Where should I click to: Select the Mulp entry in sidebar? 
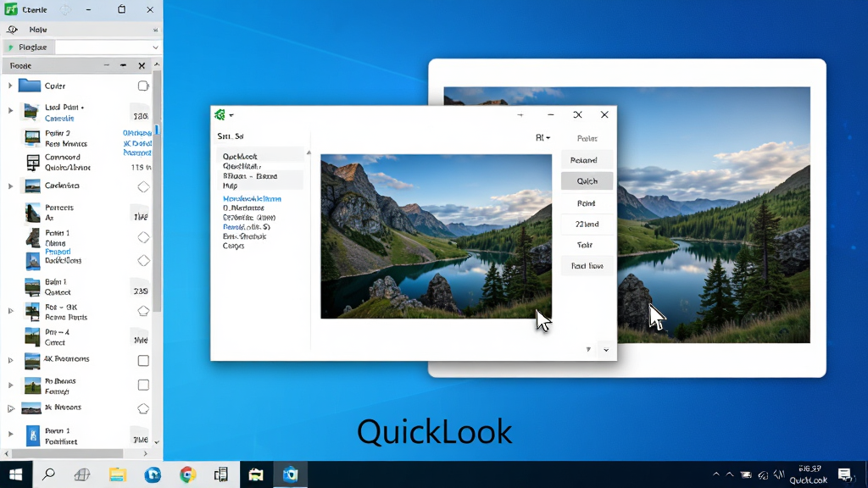[x=230, y=186]
